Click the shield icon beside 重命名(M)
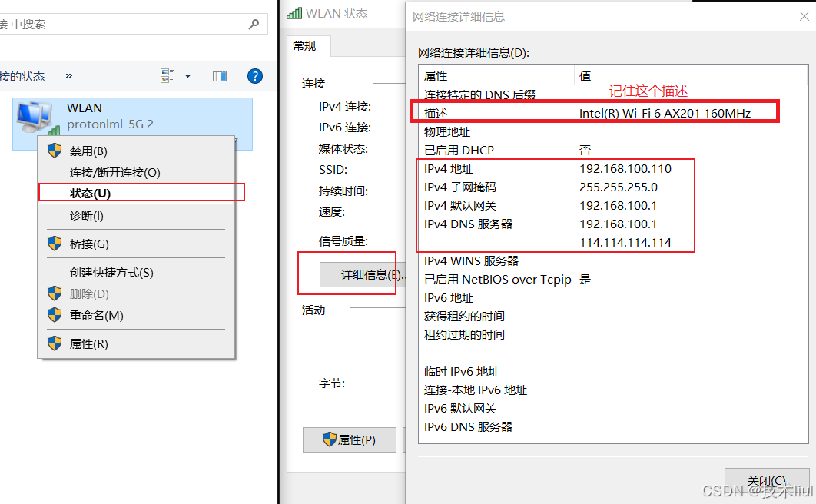The height and width of the screenshot is (504, 816). click(x=55, y=315)
